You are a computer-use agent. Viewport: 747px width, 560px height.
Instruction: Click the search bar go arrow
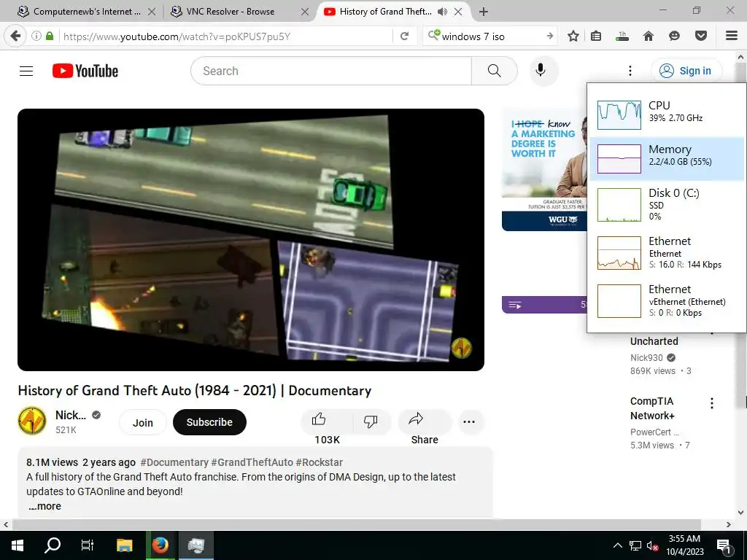point(550,36)
